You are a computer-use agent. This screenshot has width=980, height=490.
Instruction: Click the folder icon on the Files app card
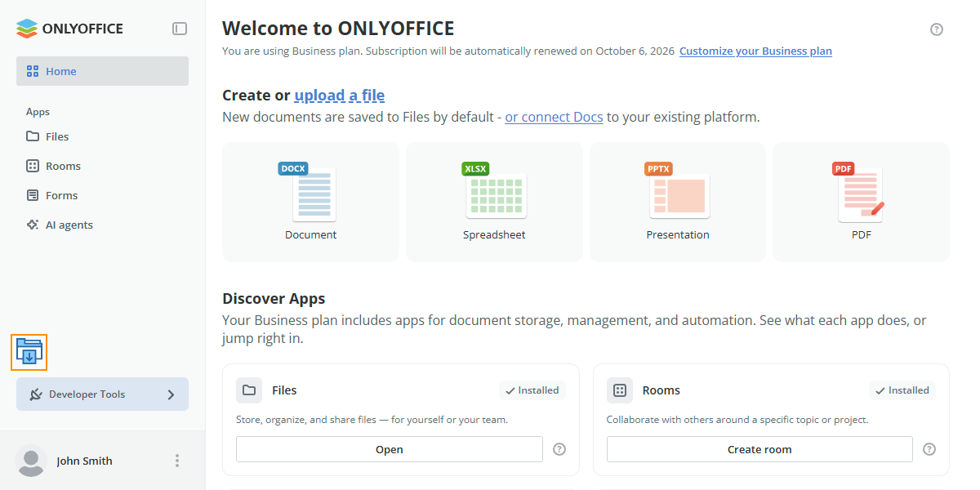(249, 390)
